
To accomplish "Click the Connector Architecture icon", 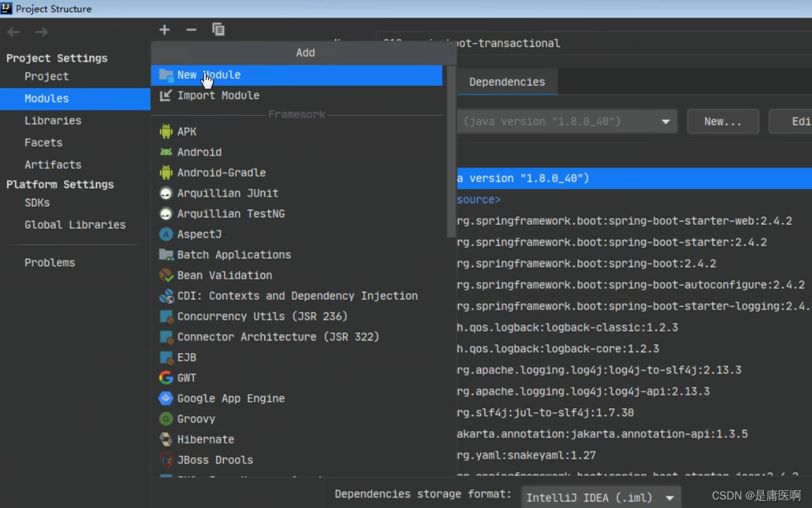I will 166,337.
